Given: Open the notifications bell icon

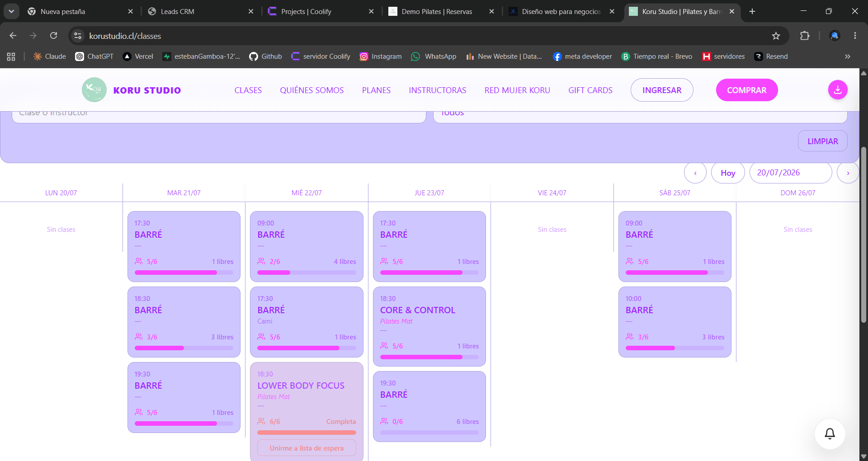Looking at the screenshot, I should (830, 434).
